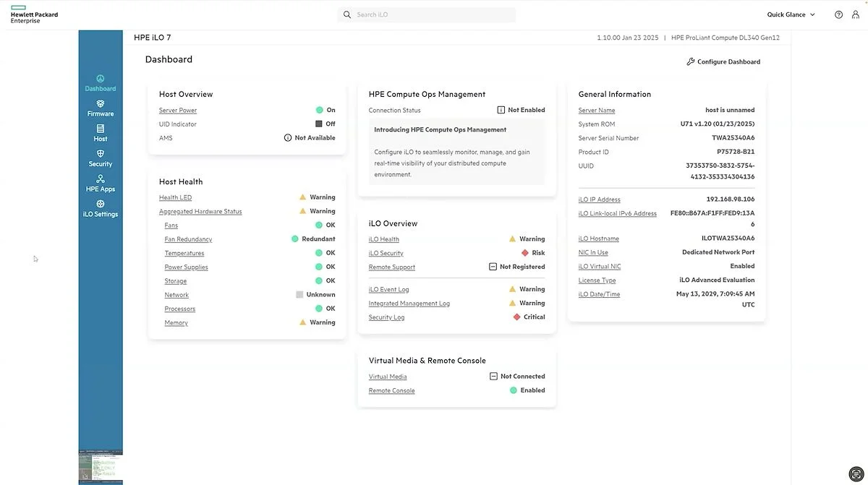Image resolution: width=868 pixels, height=485 pixels.
Task: Open the Dashboard sidebar item
Action: click(100, 83)
